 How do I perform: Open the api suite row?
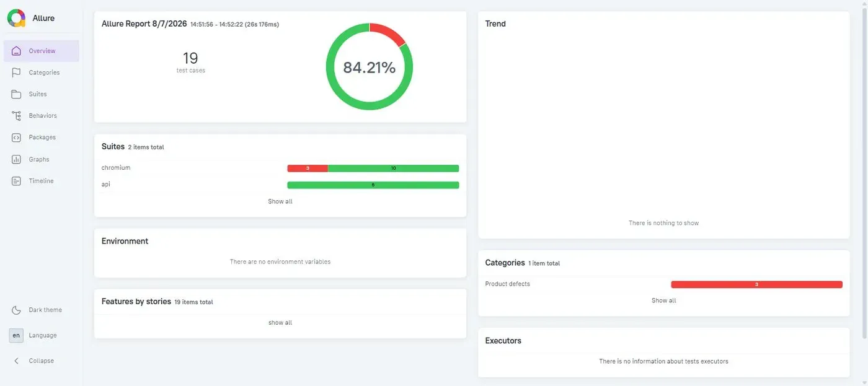click(x=280, y=185)
